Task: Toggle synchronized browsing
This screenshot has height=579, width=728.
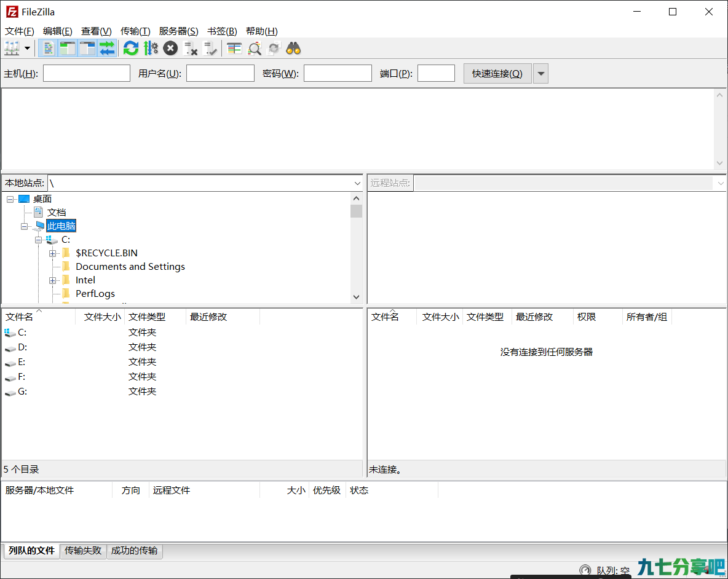Action: click(274, 48)
